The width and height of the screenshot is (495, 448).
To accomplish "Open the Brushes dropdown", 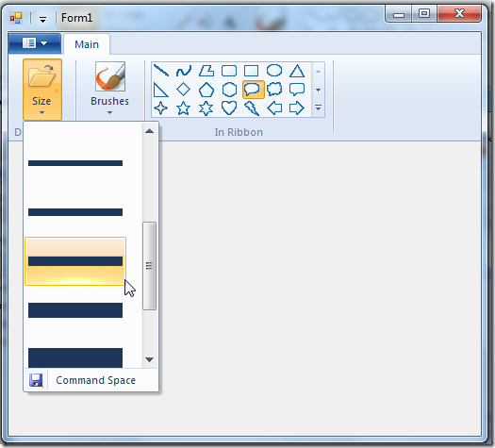I will pos(110,89).
